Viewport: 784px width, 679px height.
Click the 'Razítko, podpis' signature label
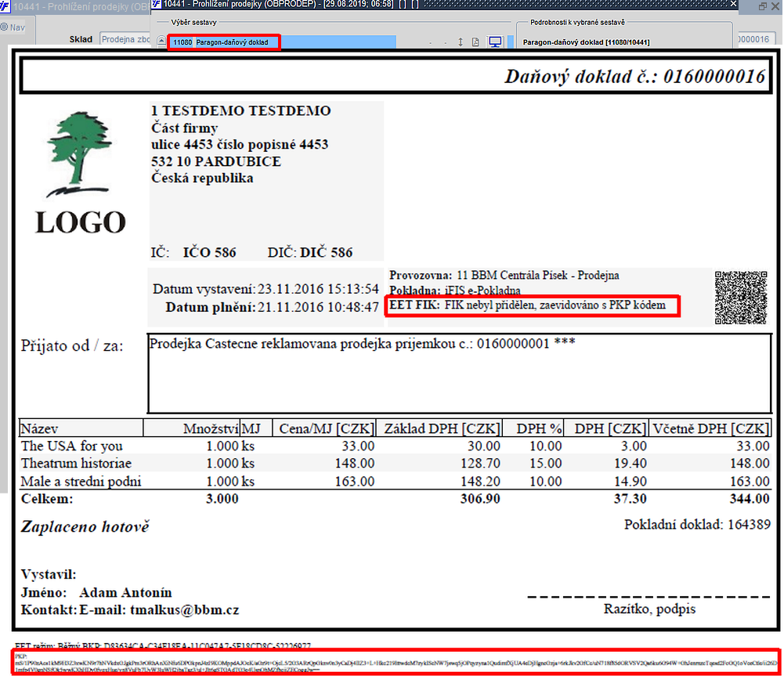point(649,609)
